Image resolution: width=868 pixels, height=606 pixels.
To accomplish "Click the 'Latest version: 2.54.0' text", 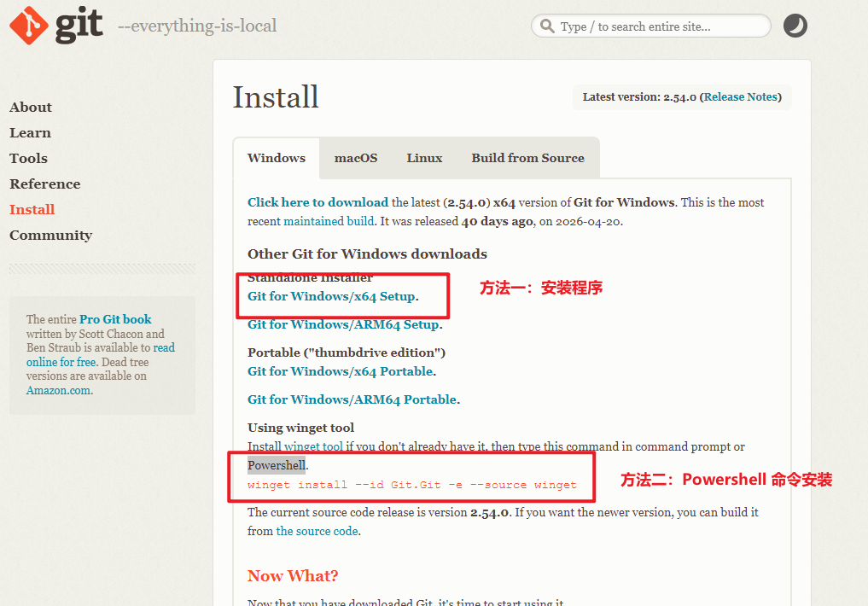I will coord(639,96).
